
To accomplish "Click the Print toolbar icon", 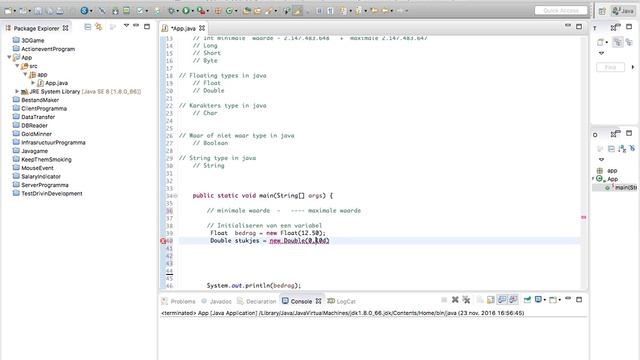I will (60, 11).
